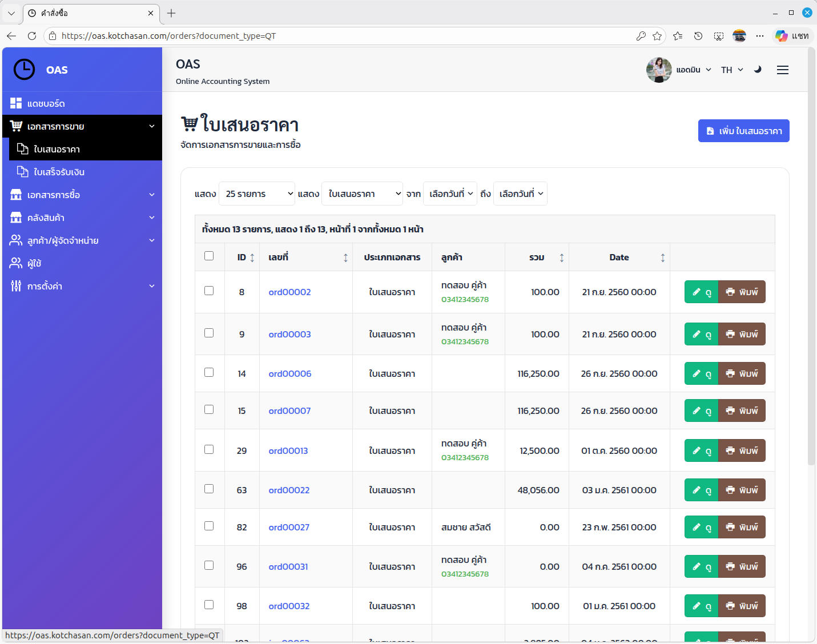This screenshot has width=817, height=644.
Task: Expand the แอดมิน user menu
Action: (x=694, y=70)
